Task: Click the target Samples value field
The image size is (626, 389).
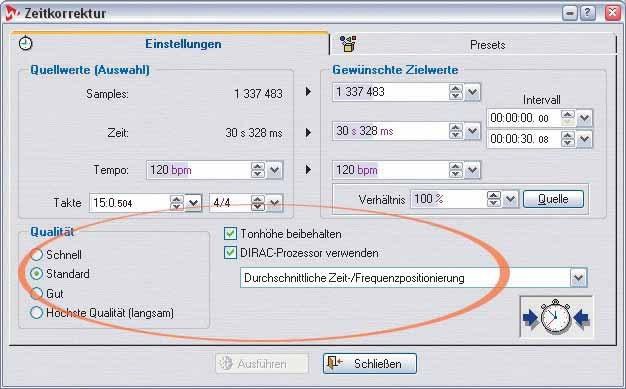Action: 390,92
